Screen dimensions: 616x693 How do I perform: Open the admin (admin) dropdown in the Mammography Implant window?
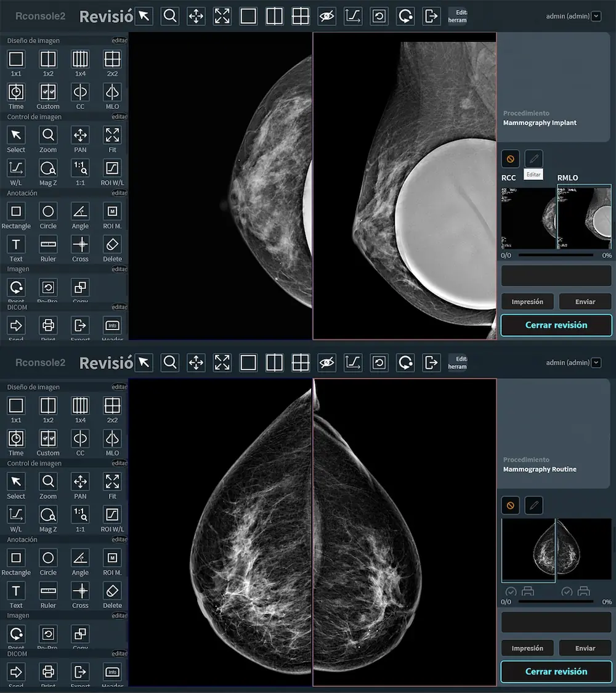coord(595,17)
